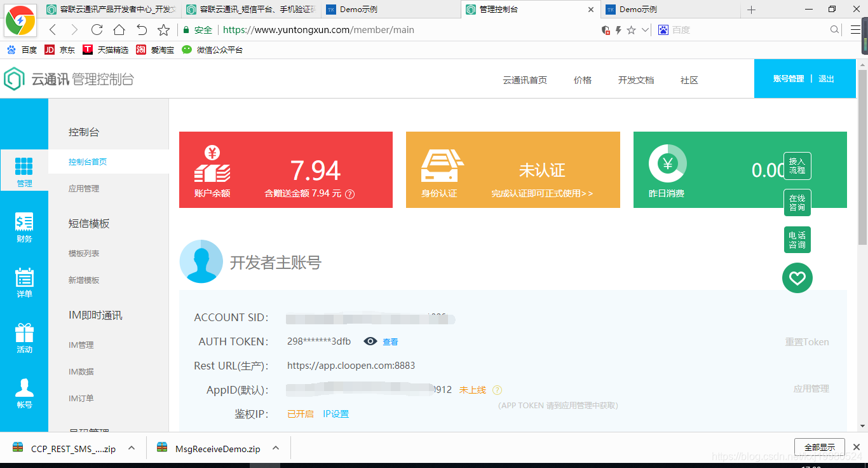Open 开发文档 in the top navigation
The width and height of the screenshot is (868, 468).
(x=636, y=80)
